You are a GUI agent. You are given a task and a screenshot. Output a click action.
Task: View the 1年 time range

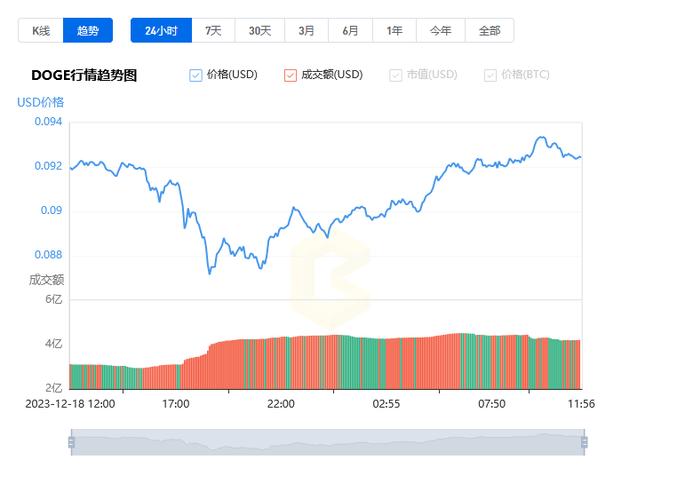(394, 31)
